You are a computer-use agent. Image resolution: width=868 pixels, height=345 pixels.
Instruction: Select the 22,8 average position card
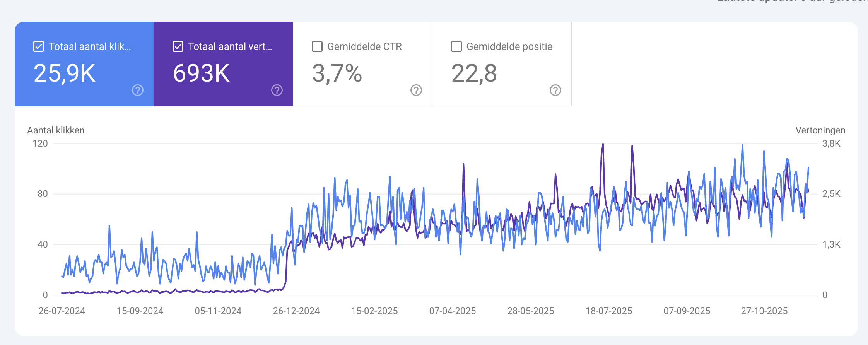coord(502,64)
